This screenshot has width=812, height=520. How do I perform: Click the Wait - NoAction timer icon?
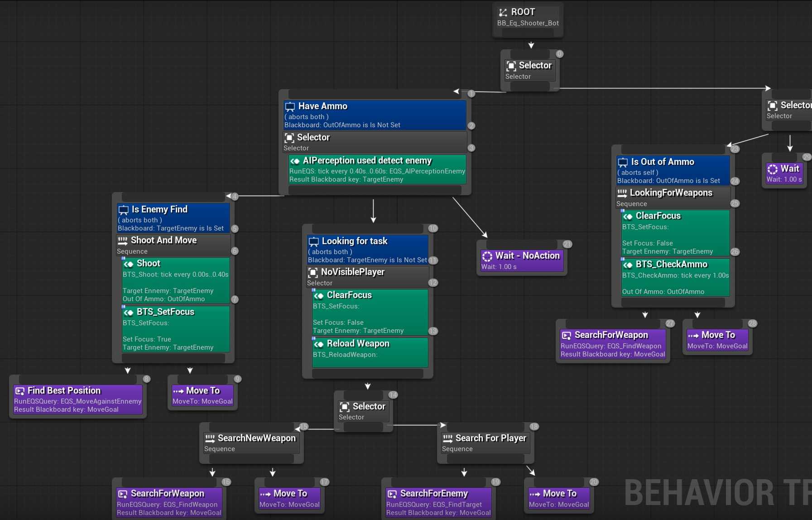[x=487, y=256]
